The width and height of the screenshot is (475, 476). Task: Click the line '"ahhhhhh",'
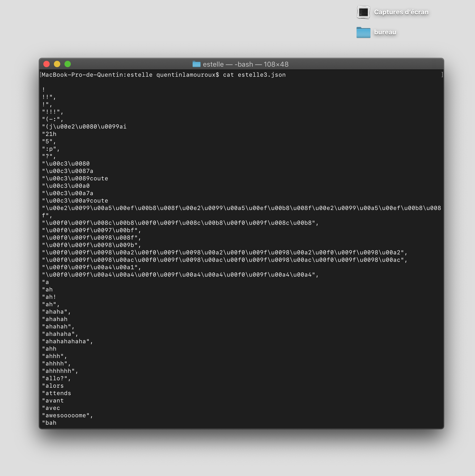[60, 371]
